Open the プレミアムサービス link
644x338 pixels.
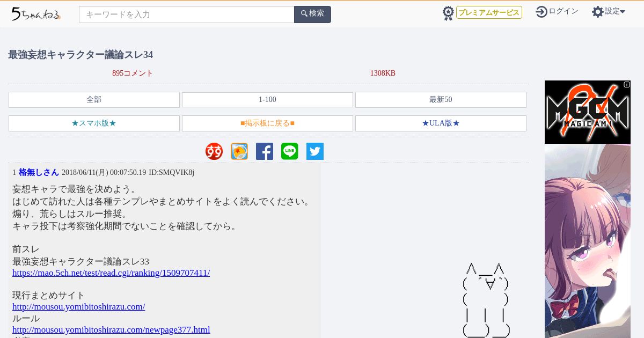(x=489, y=12)
